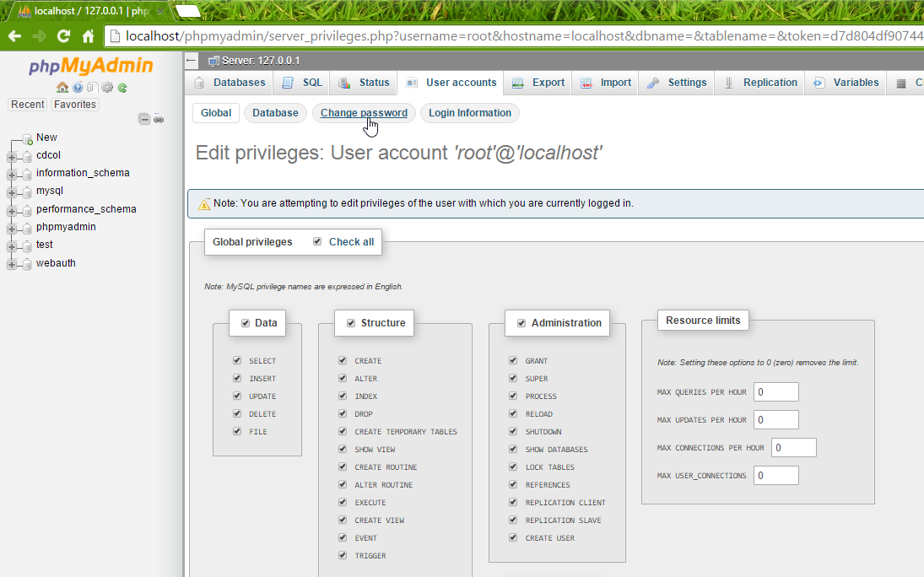Click the Export tab icon
The image size is (924, 577).
(x=518, y=84)
